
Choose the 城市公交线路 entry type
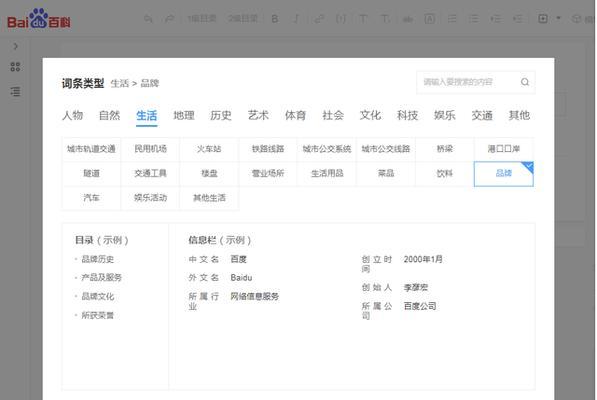click(x=386, y=149)
